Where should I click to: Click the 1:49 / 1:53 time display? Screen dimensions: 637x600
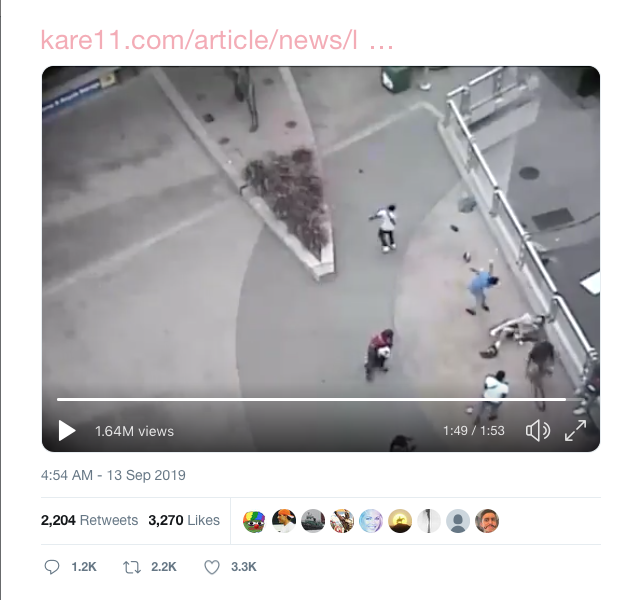[474, 431]
